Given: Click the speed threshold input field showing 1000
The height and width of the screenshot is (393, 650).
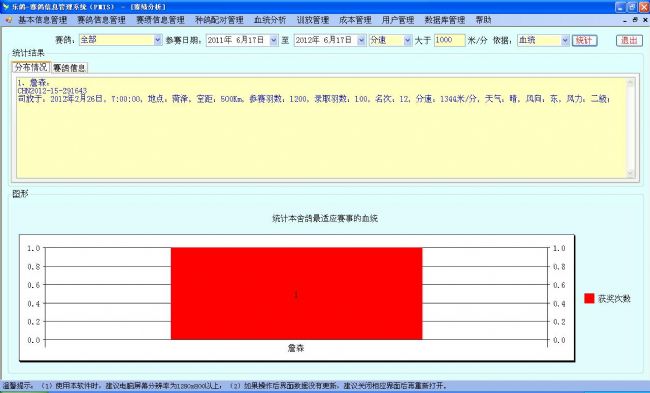Looking at the screenshot, I should [450, 40].
